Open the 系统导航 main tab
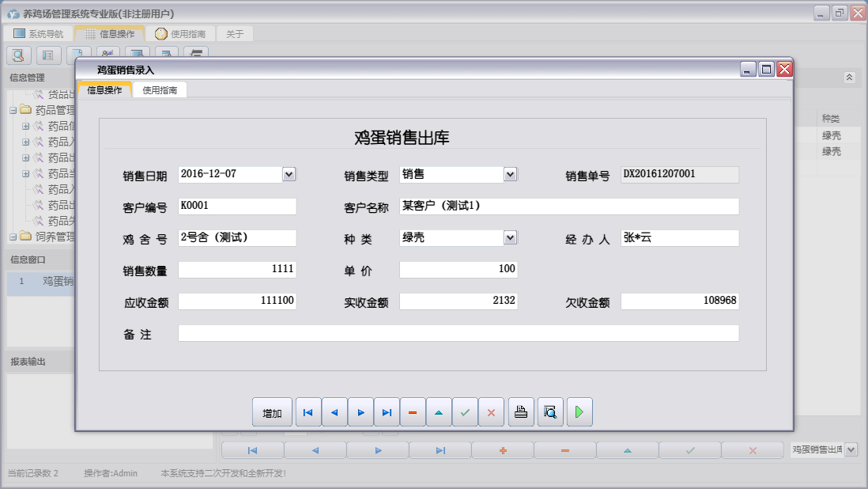This screenshot has height=489, width=868. pos(39,34)
